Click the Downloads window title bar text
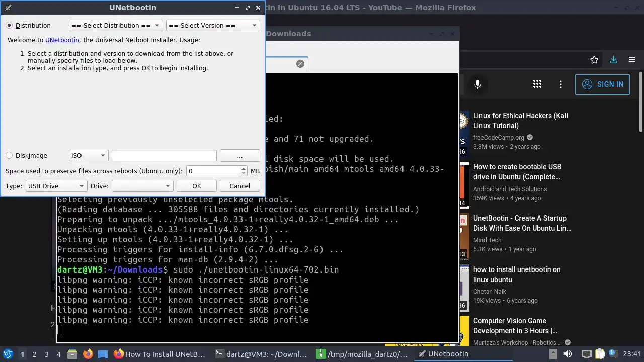Image resolution: width=644 pixels, height=362 pixels. point(288,34)
